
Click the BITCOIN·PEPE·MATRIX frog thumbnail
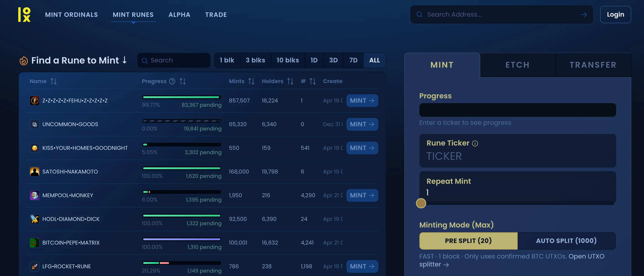[x=34, y=242]
